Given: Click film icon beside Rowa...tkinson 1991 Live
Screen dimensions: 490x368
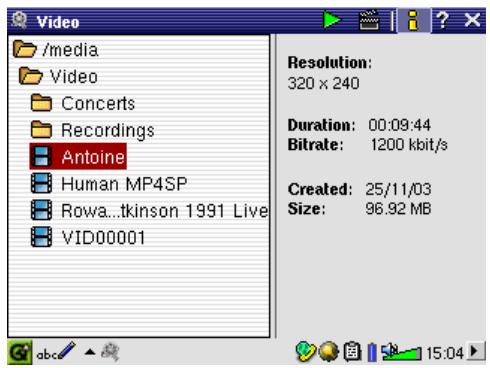Looking at the screenshot, I should pyautogui.click(x=42, y=210).
